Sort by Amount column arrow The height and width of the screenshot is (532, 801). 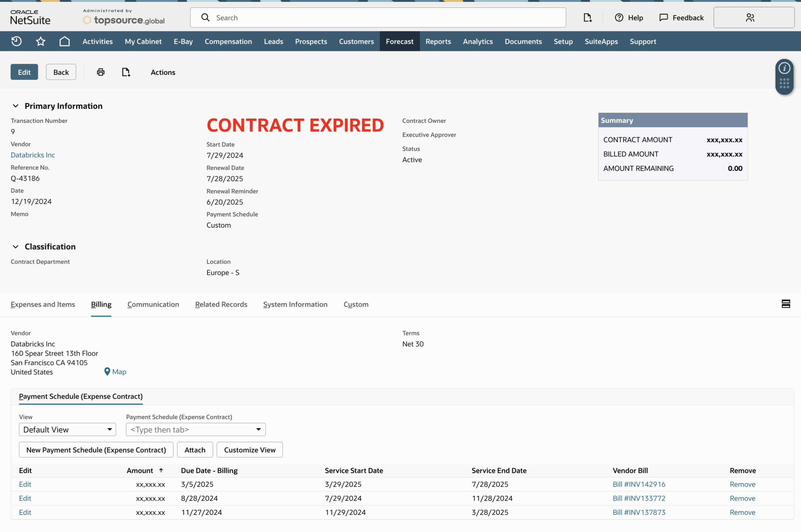coord(161,471)
